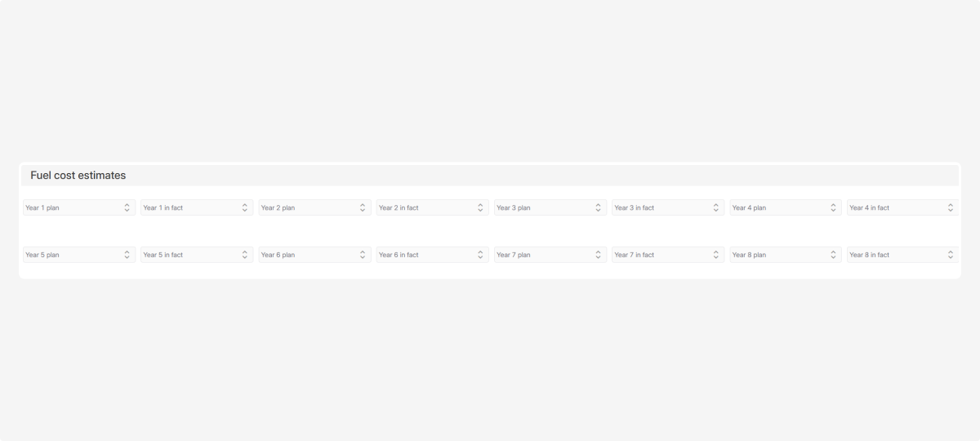980x441 pixels.
Task: Click the Year 3 in fact chevron icon
Action: point(716,207)
